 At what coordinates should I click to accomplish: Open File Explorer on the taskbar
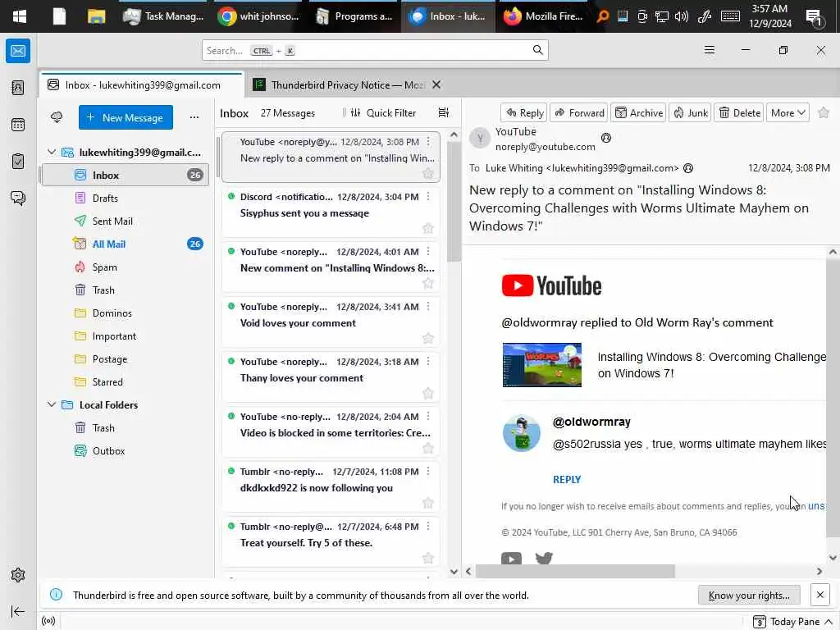(97, 16)
